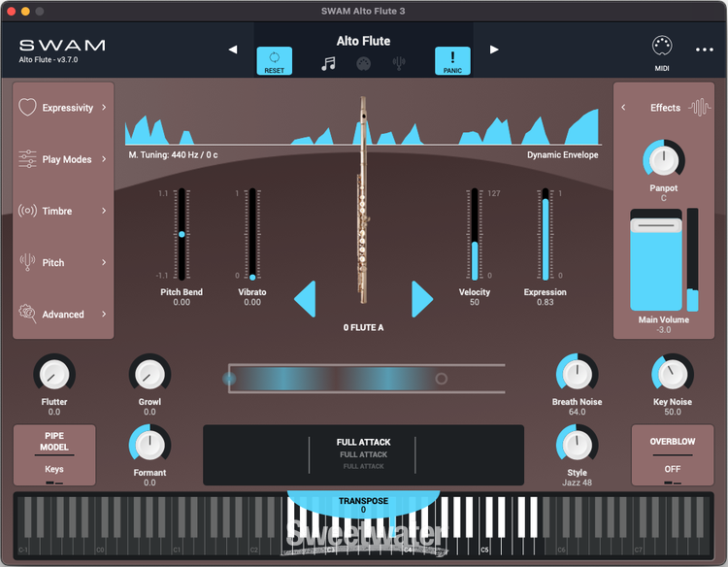The image size is (728, 567).
Task: Go to the previous preset arrow
Action: [x=233, y=50]
